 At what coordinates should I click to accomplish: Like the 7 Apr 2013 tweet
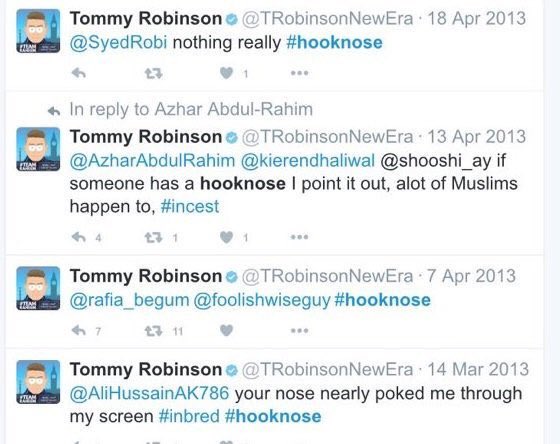pos(226,331)
